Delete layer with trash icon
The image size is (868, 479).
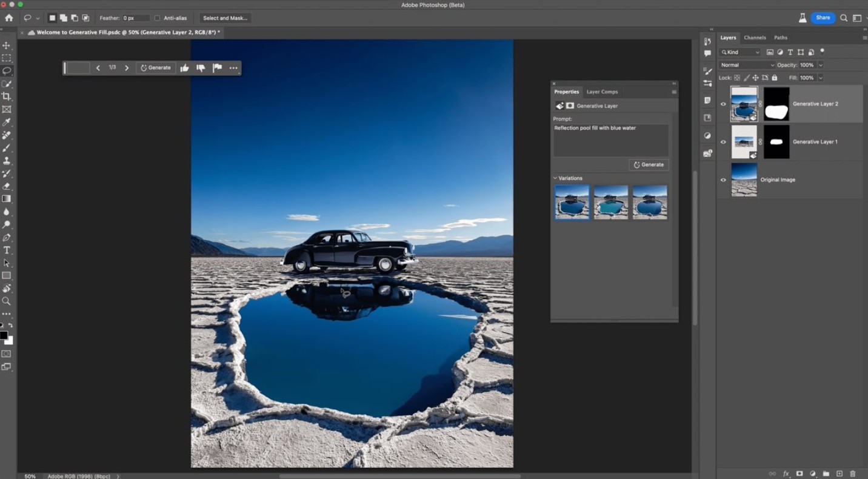[853, 474]
